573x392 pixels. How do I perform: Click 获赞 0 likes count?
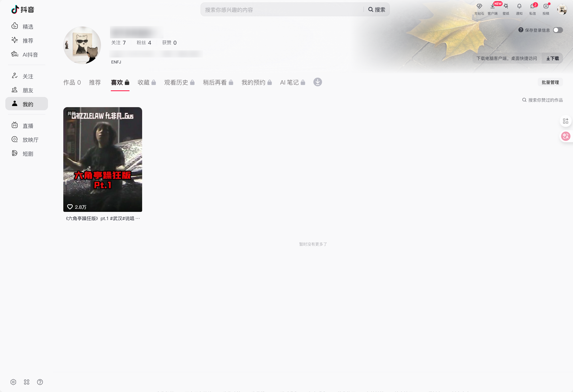click(169, 43)
